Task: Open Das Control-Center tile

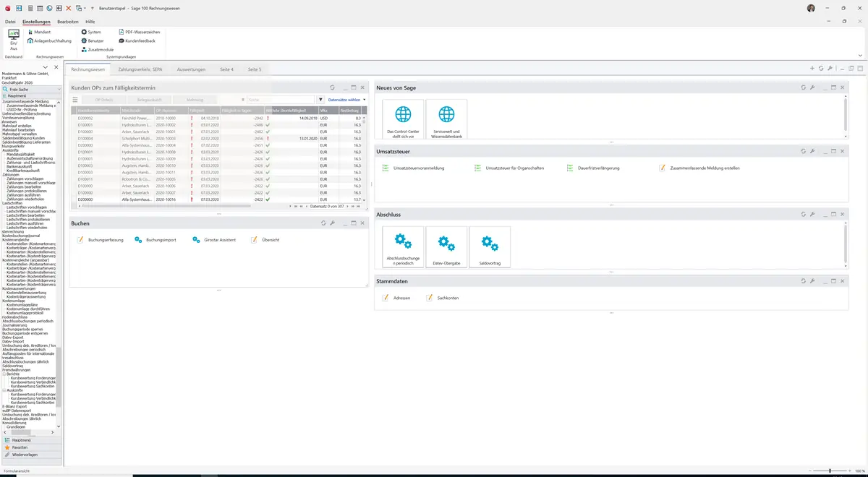Action: pos(403,119)
